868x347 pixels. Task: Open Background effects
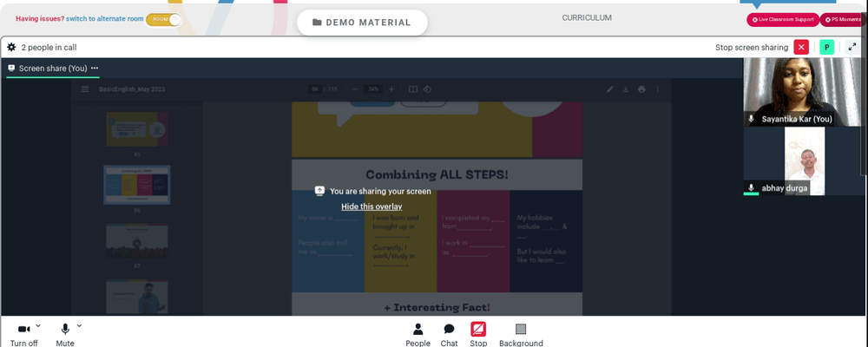click(521, 335)
